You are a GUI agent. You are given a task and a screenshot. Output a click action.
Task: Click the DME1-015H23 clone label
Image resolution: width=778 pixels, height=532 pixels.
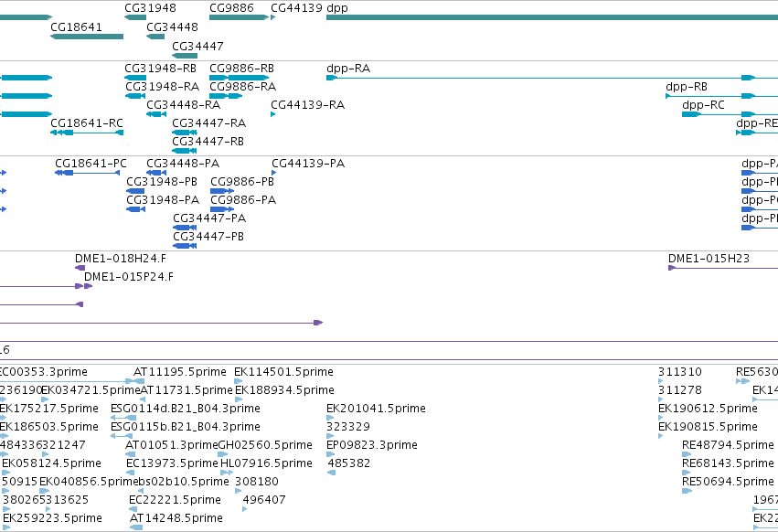point(709,259)
